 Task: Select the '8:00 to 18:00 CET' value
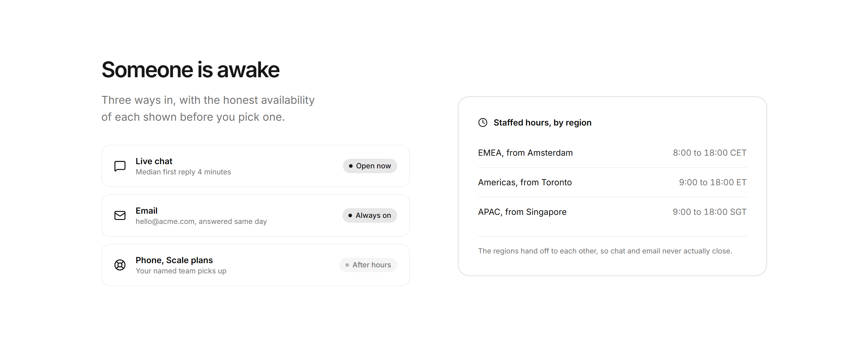click(x=710, y=153)
